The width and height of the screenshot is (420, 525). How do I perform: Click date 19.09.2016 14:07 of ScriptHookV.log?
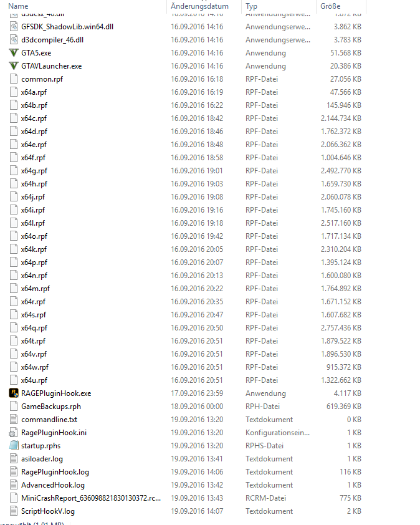click(197, 511)
